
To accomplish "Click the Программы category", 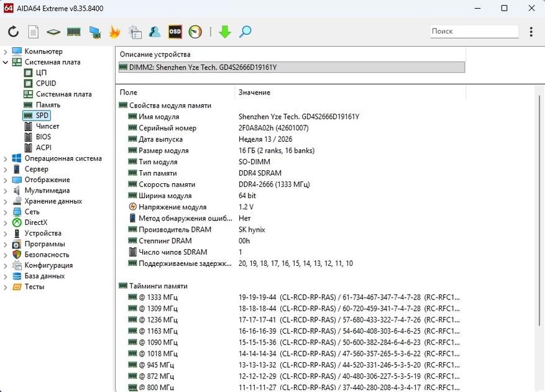I will pyautogui.click(x=45, y=244).
